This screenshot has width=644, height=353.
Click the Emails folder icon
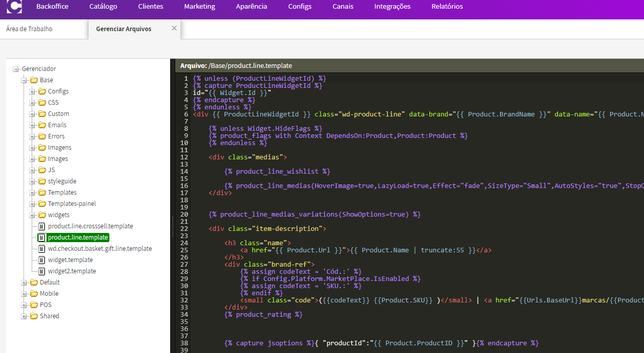tap(42, 125)
